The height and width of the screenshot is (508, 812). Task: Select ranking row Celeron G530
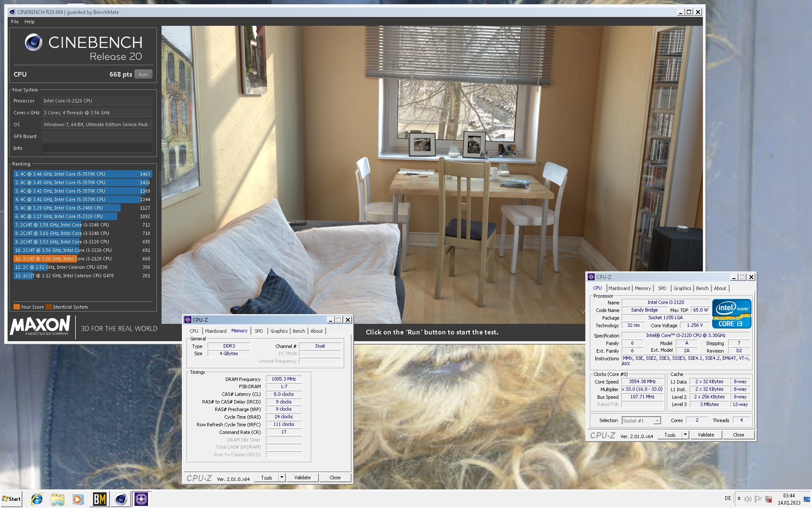coord(82,267)
